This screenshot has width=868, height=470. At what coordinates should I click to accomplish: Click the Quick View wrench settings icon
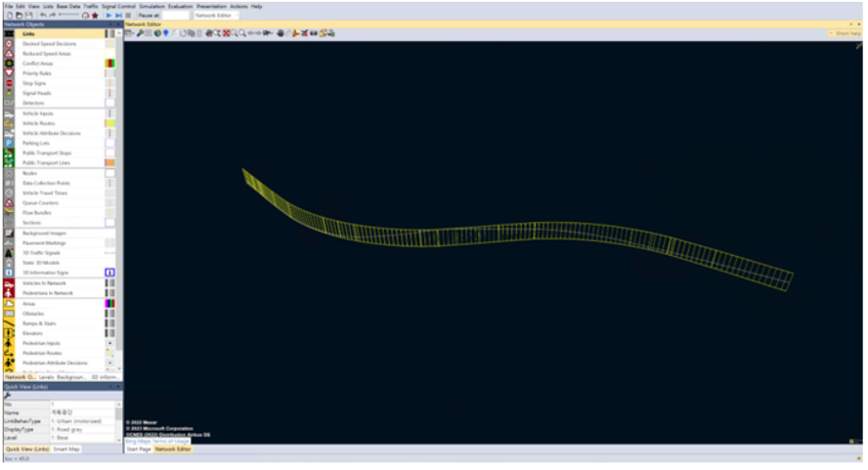coord(7,395)
